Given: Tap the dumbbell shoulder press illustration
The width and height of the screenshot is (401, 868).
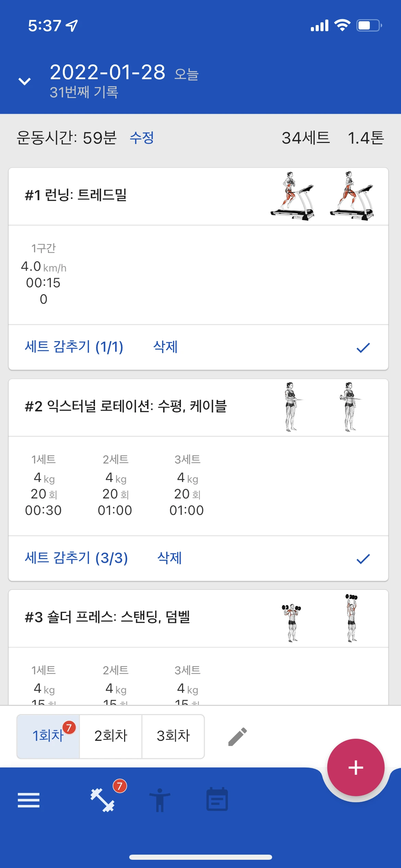Looking at the screenshot, I should (321, 618).
